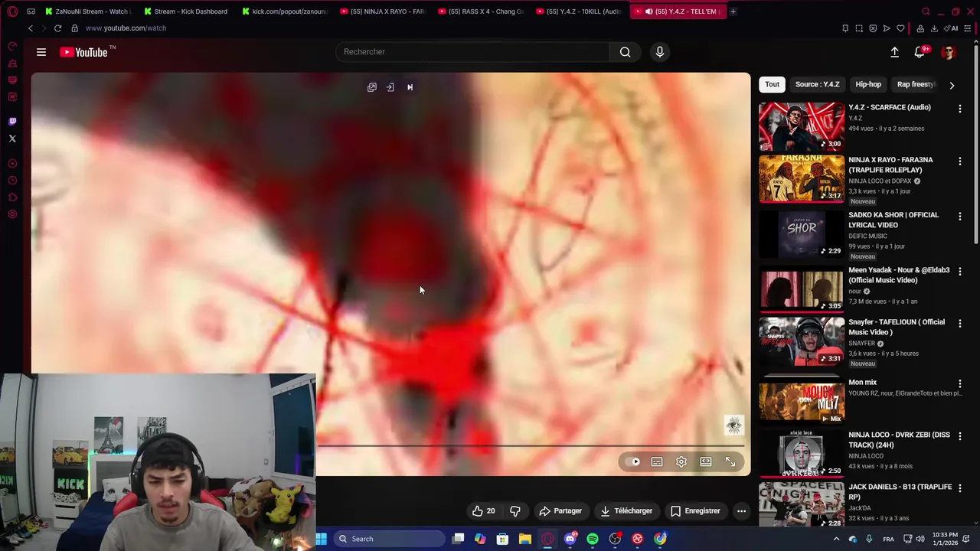The width and height of the screenshot is (980, 551).
Task: Switch to Stream - Kick Dashboard tab
Action: [185, 11]
